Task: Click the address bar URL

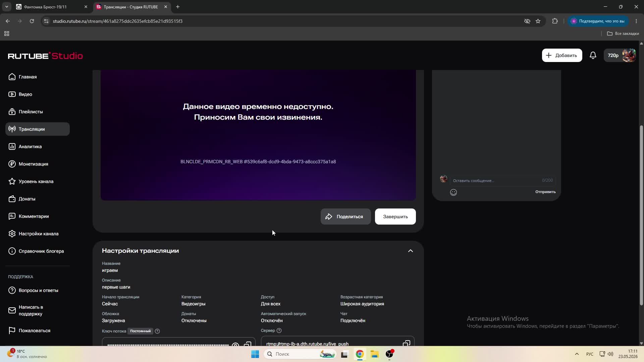Action: (x=118, y=21)
